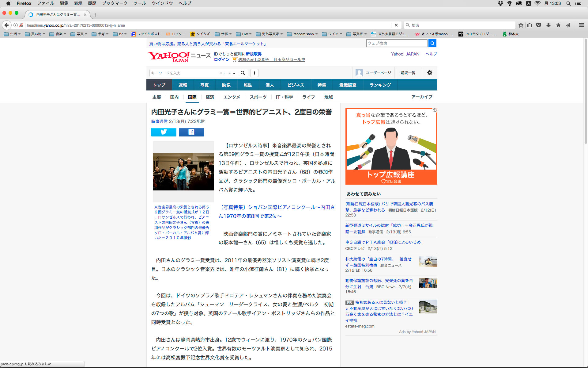Click the plus button beside news search
Viewport: 588px width, 368px height.
pyautogui.click(x=254, y=73)
